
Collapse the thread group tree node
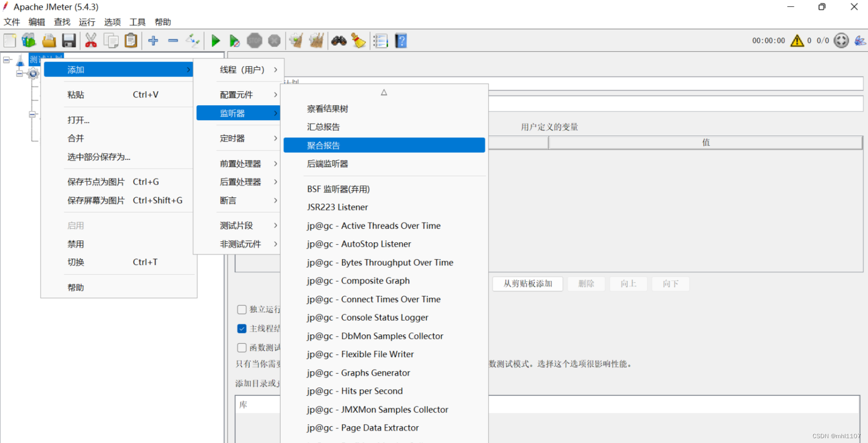coord(19,74)
